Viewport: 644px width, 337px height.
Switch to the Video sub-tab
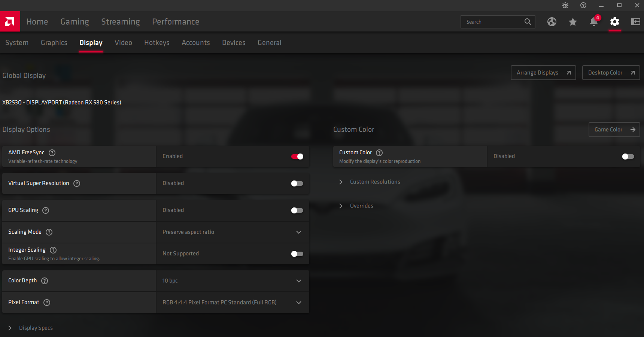tap(123, 43)
